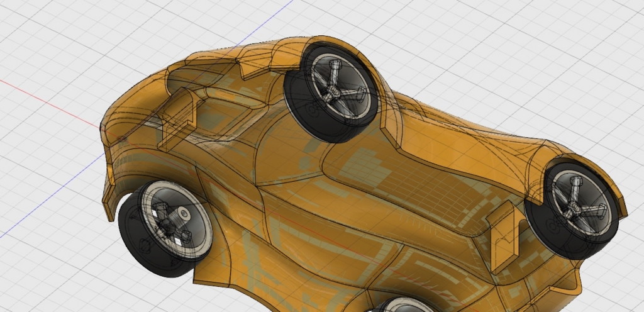Select the wheel showing its axle hub cylinder

tap(165, 228)
